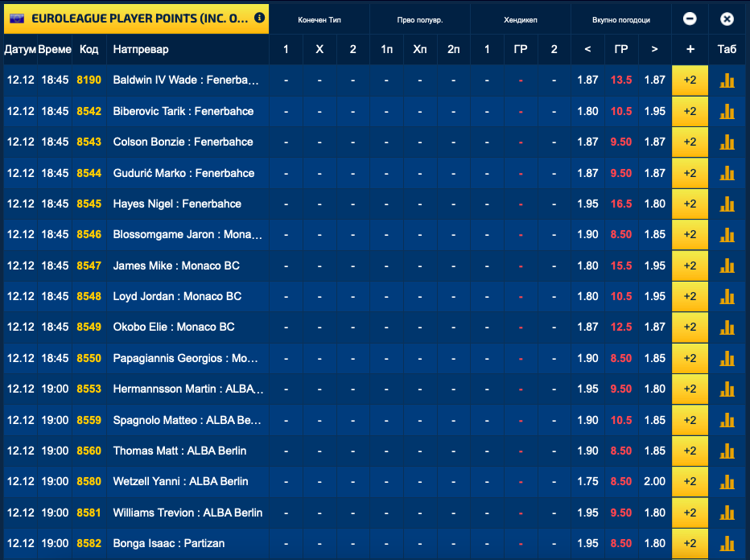
Task: Open stats chart for Colson Bonzie
Action: [727, 142]
